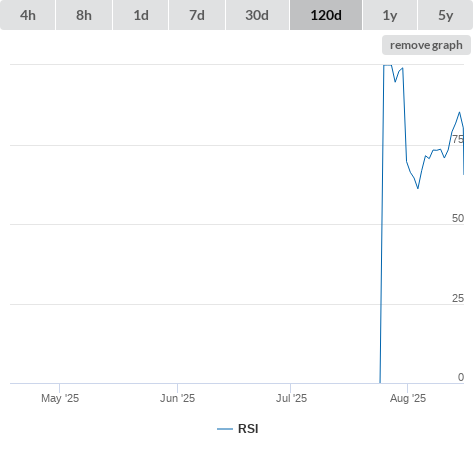
Task: Select the 4h time range tab
Action: (28, 15)
